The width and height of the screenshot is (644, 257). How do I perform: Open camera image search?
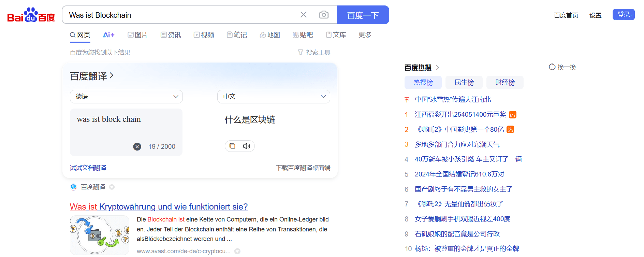pos(324,15)
